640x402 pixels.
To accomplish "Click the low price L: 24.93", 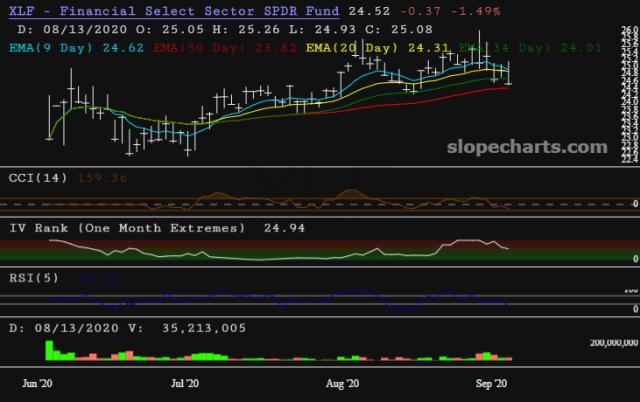I will (322, 29).
